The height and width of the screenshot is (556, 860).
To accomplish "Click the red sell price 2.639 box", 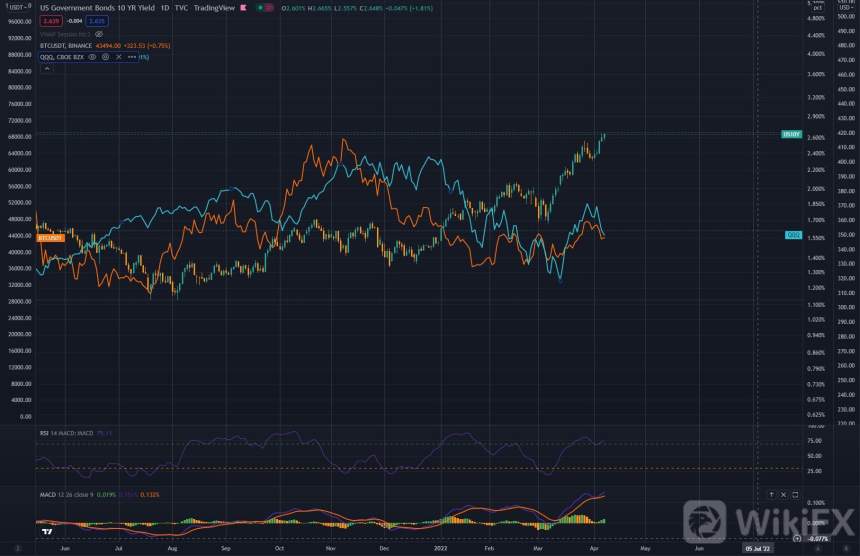I will 50,20.
